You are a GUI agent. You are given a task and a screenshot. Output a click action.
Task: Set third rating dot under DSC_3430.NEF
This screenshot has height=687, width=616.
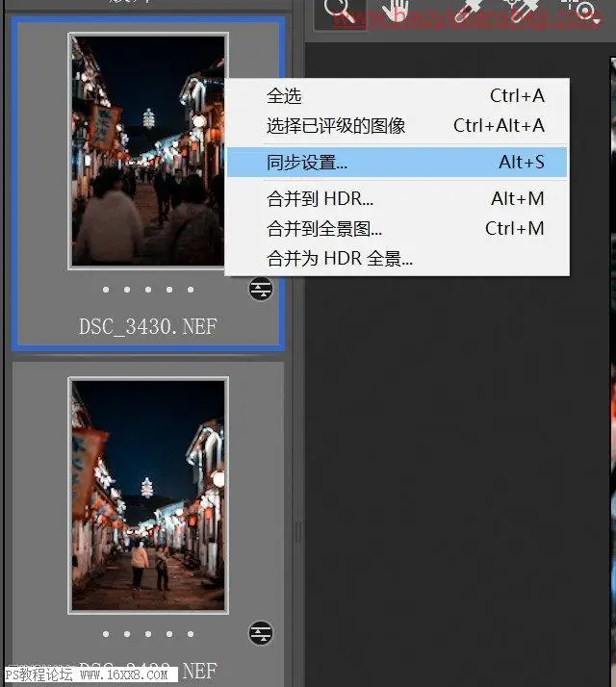[148, 290]
